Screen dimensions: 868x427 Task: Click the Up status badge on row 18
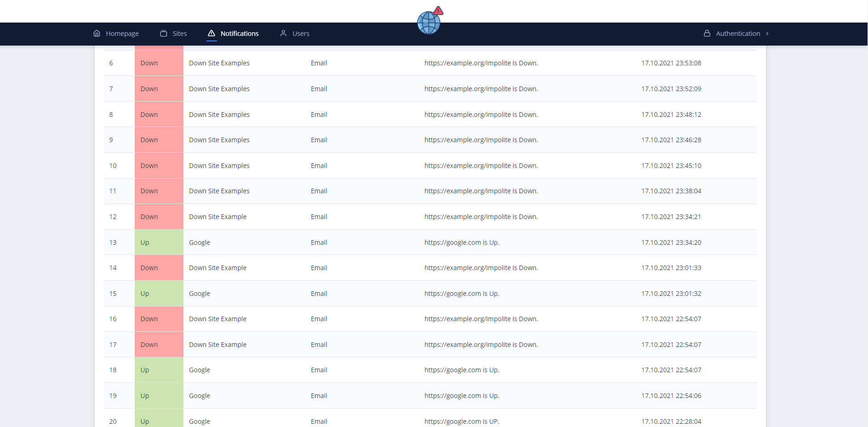(x=158, y=369)
